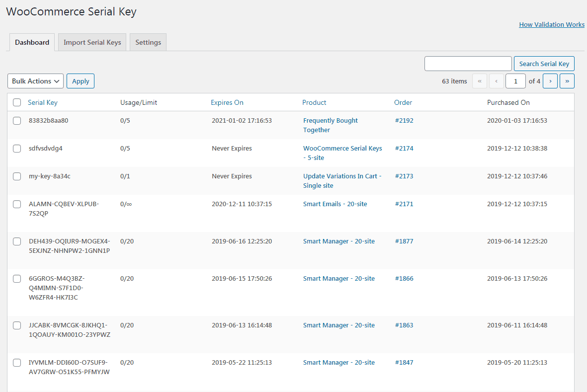The image size is (587, 392).
Task: Open order #1863
Action: (x=404, y=325)
